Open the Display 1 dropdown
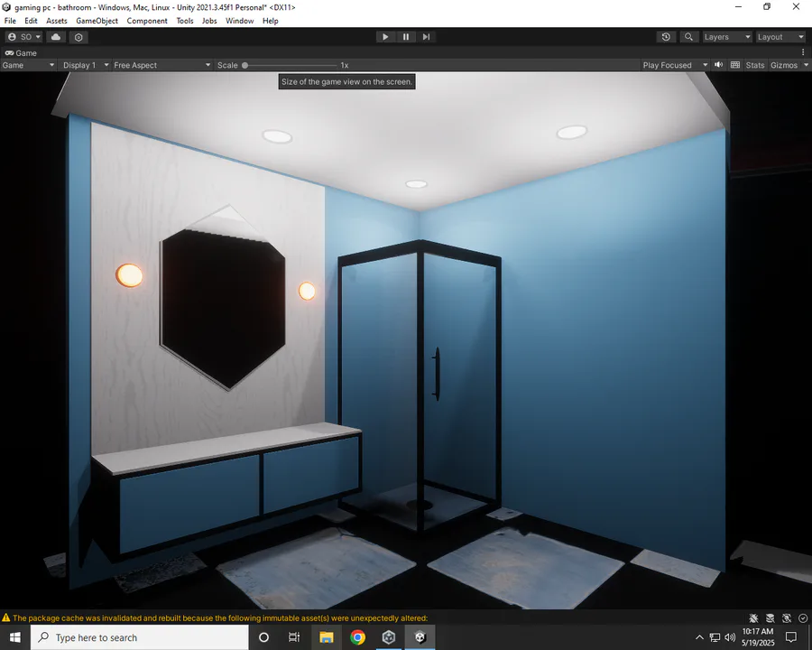This screenshot has width=812, height=650. click(x=86, y=65)
